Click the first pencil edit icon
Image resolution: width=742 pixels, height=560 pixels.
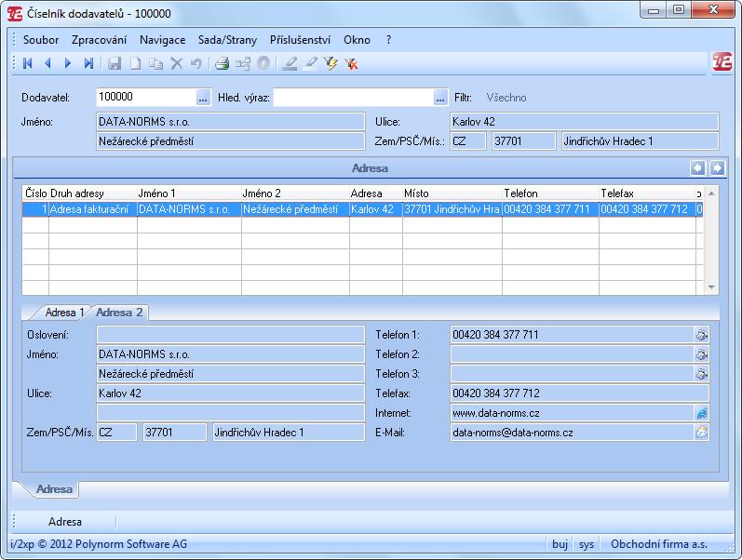point(290,63)
